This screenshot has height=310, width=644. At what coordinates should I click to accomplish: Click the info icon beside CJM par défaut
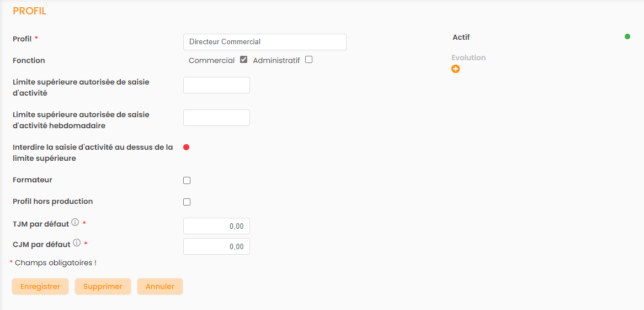coord(77,243)
